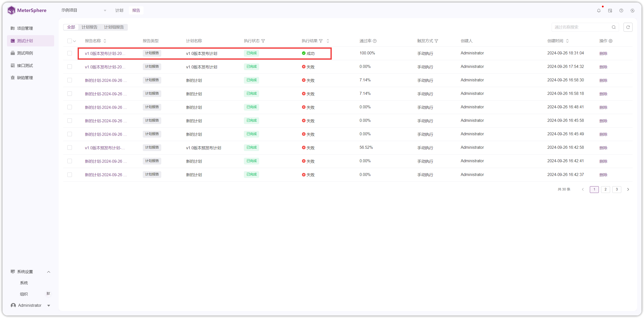Check the row created at 18:31:04
644x318 pixels.
pos(69,53)
